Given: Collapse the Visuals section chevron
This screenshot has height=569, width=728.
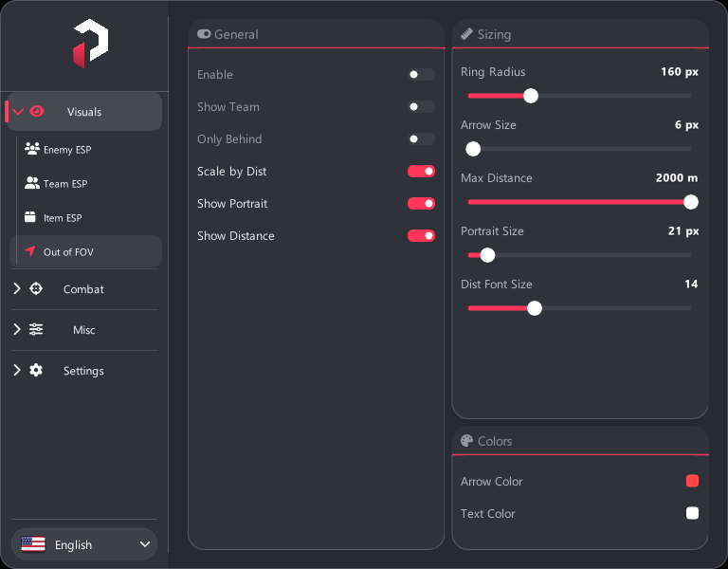Looking at the screenshot, I should click(18, 112).
